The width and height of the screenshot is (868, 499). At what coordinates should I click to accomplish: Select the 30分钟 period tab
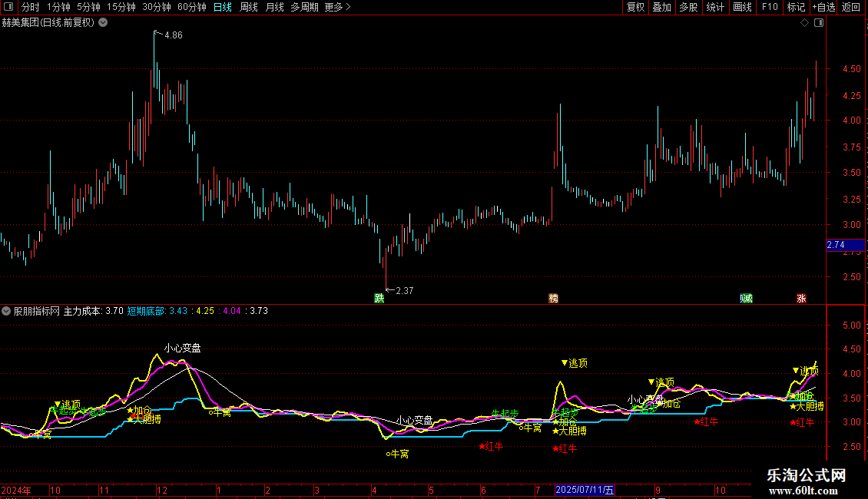click(157, 7)
